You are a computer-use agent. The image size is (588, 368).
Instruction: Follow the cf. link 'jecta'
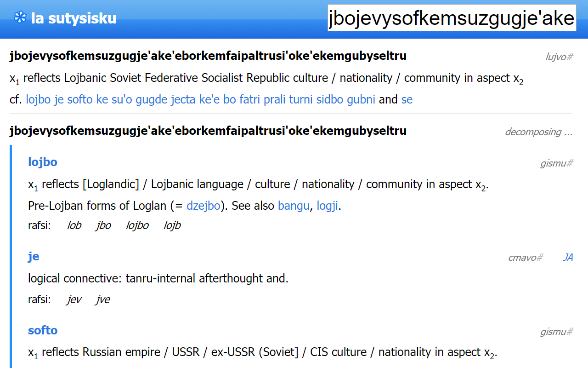184,99
